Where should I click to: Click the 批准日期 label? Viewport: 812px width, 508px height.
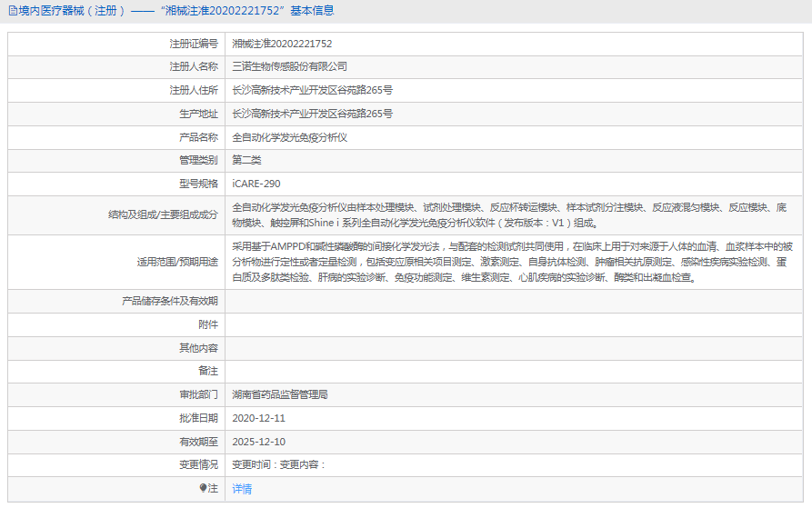pyautogui.click(x=198, y=418)
